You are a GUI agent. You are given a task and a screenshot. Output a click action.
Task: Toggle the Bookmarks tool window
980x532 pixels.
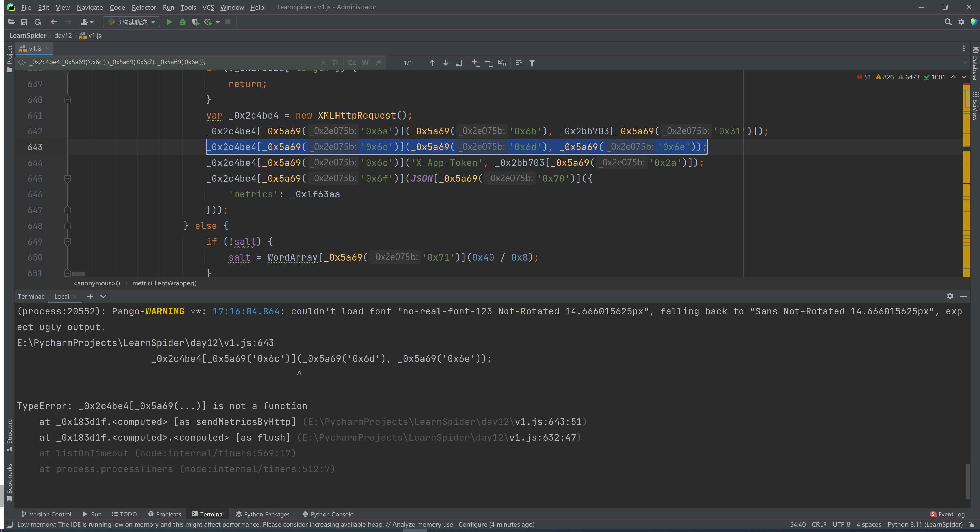click(x=9, y=483)
